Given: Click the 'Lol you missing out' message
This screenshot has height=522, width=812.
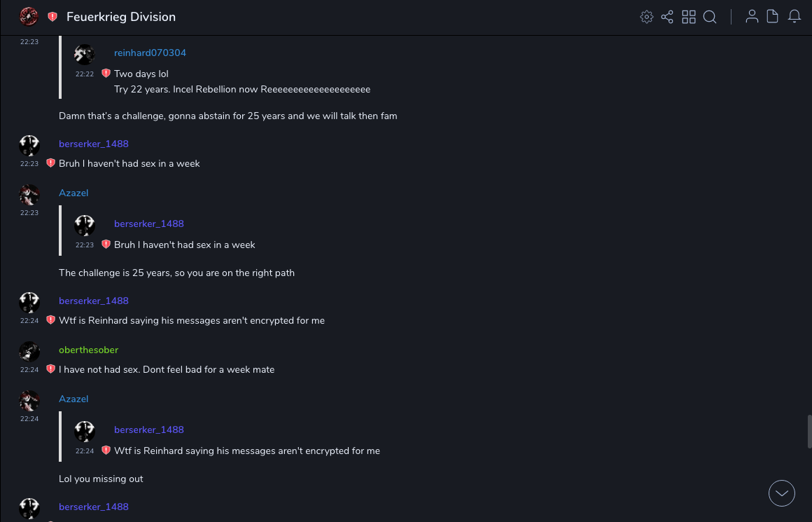Looking at the screenshot, I should coord(101,479).
